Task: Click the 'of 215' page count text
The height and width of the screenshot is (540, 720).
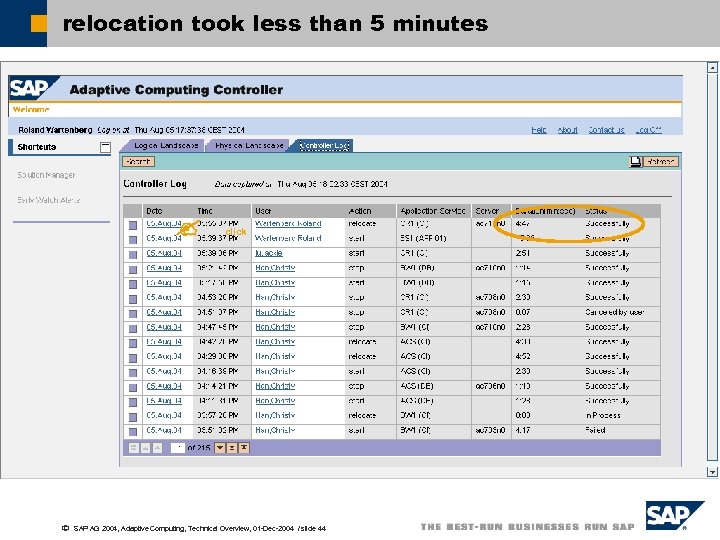Action: (x=199, y=448)
